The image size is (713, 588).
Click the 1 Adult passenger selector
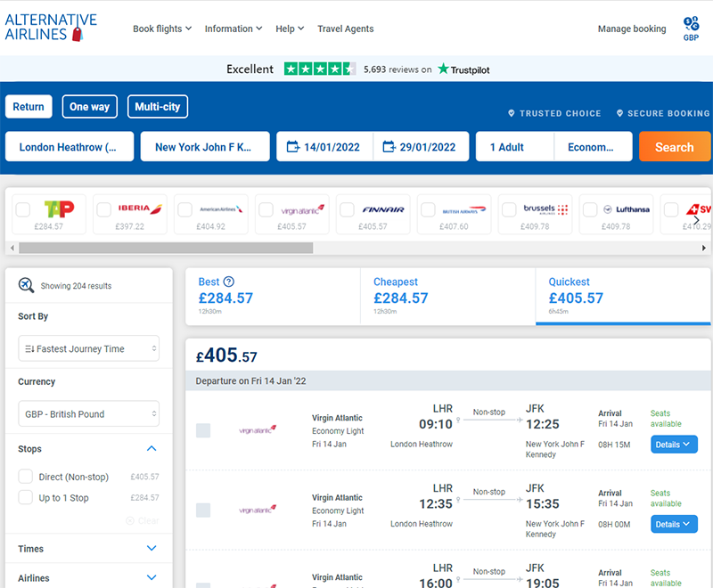[515, 147]
